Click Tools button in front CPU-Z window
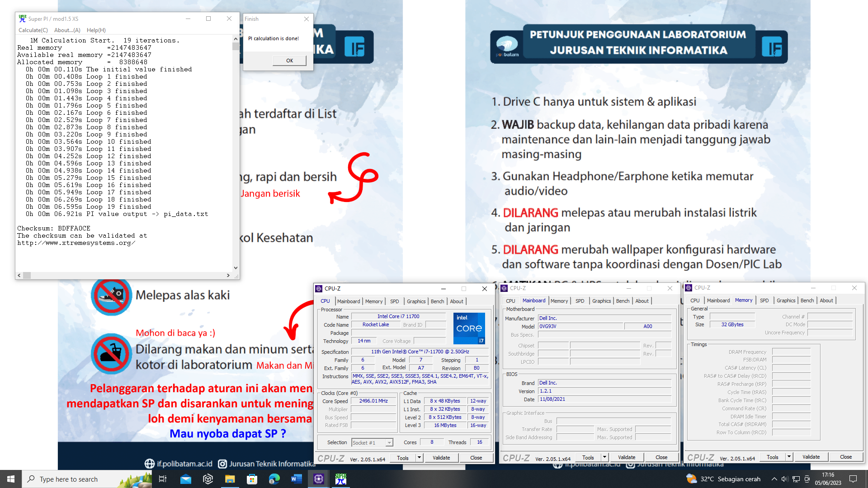This screenshot has height=488, width=868. pos(403,458)
